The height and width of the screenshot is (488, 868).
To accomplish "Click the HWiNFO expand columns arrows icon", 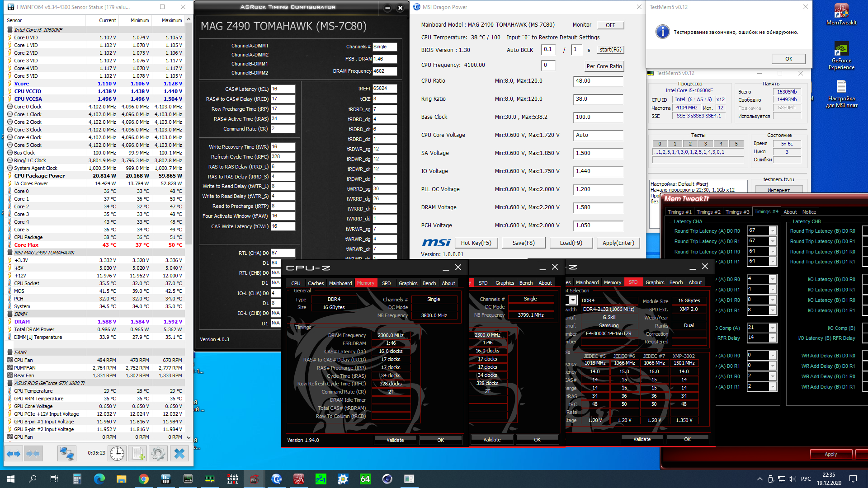I will (14, 454).
